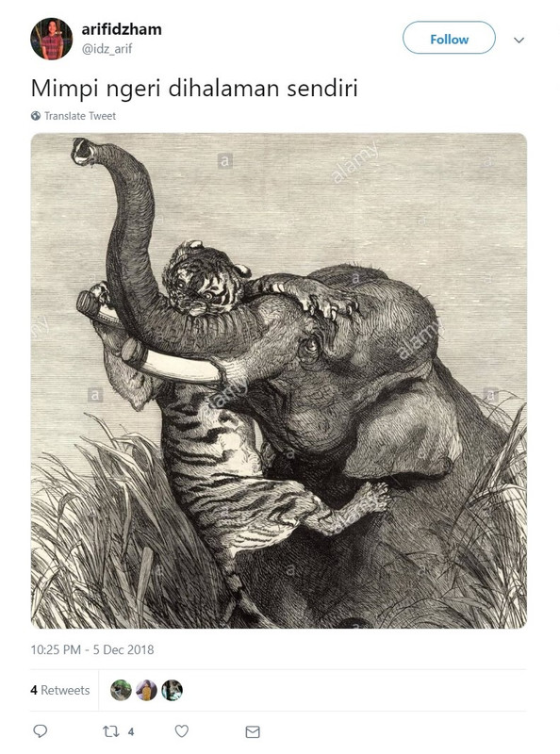Open the arifidzham display name
Viewport: 560px width, 754px height.
(x=122, y=29)
